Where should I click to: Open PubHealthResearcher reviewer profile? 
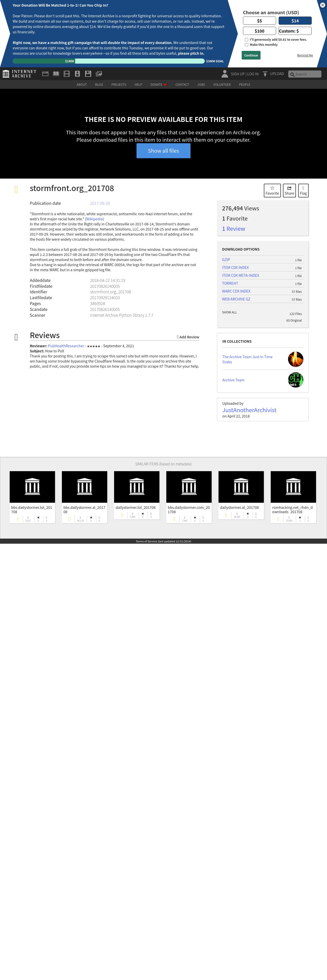(66, 346)
